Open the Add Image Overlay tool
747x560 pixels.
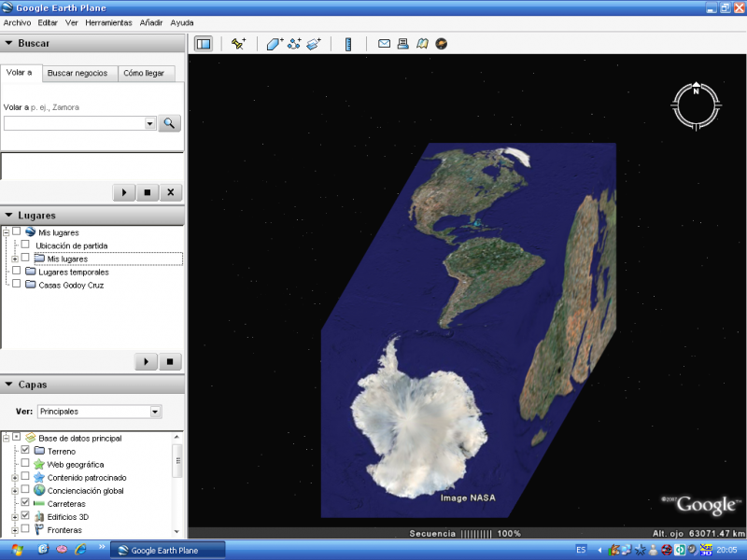coord(315,43)
